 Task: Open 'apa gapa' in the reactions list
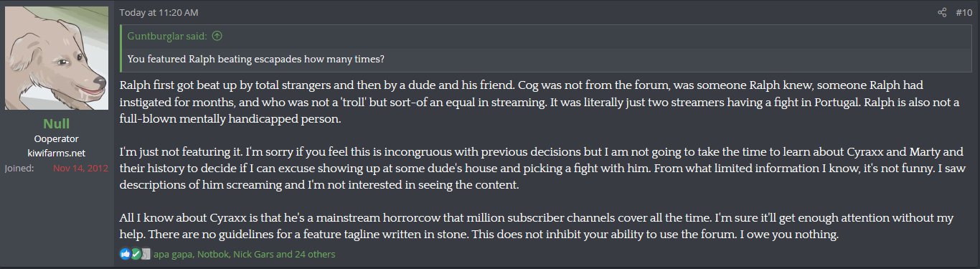174,254
